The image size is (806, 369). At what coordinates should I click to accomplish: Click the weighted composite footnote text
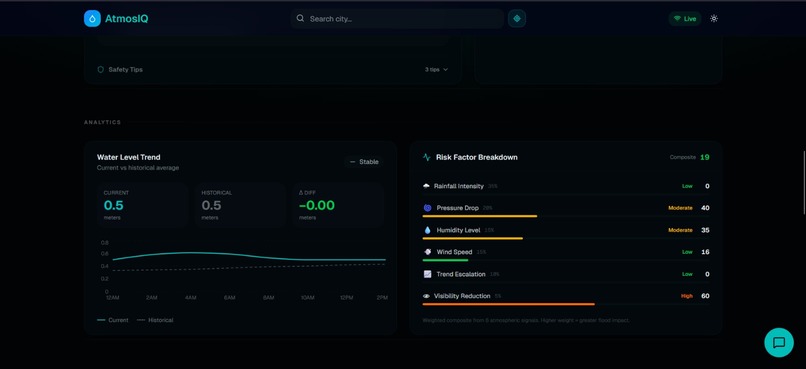click(526, 320)
